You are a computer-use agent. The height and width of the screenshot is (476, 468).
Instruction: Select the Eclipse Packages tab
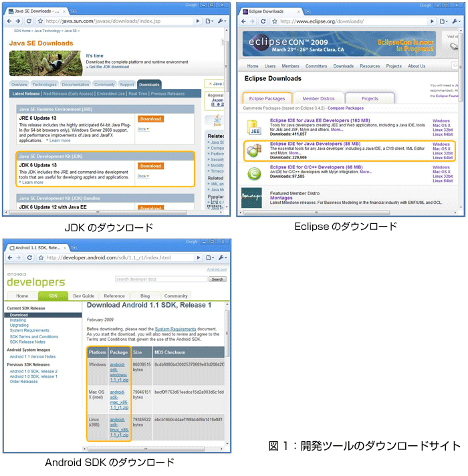[267, 98]
